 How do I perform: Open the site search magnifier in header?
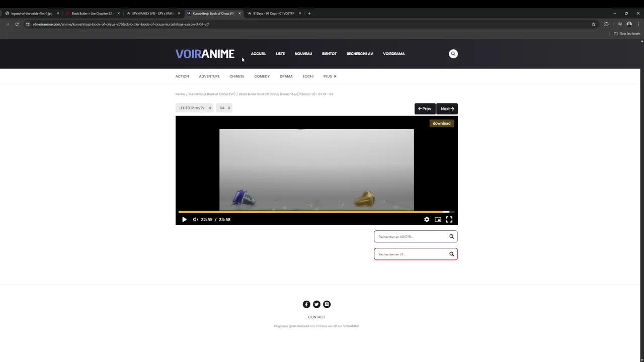[x=453, y=54]
